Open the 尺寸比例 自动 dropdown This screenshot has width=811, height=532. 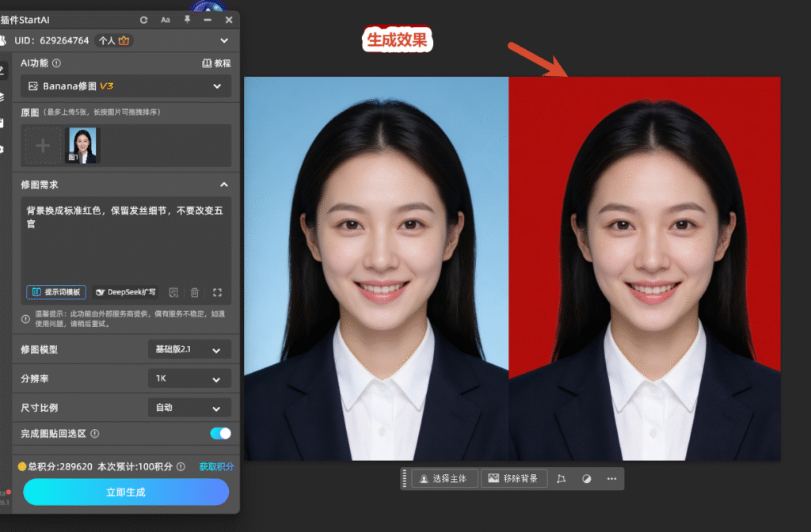(189, 408)
